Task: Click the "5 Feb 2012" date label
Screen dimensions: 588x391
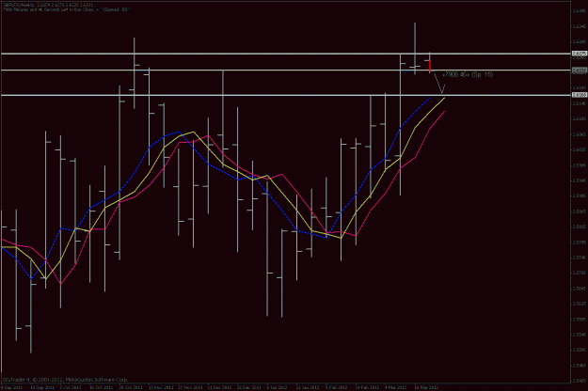Action: click(337, 387)
